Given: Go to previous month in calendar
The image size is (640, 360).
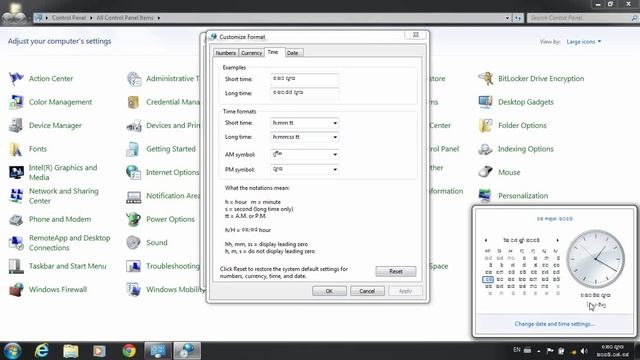Looking at the screenshot, I should pos(486,240).
